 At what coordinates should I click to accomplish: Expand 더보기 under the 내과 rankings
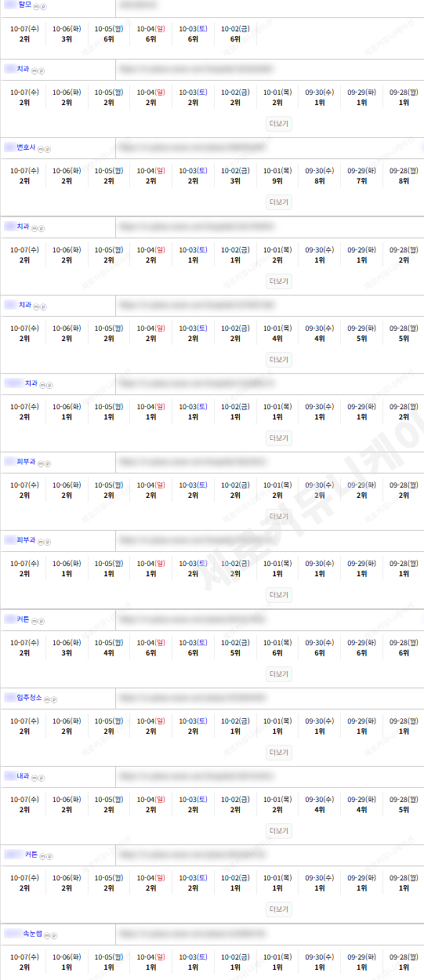click(x=279, y=831)
